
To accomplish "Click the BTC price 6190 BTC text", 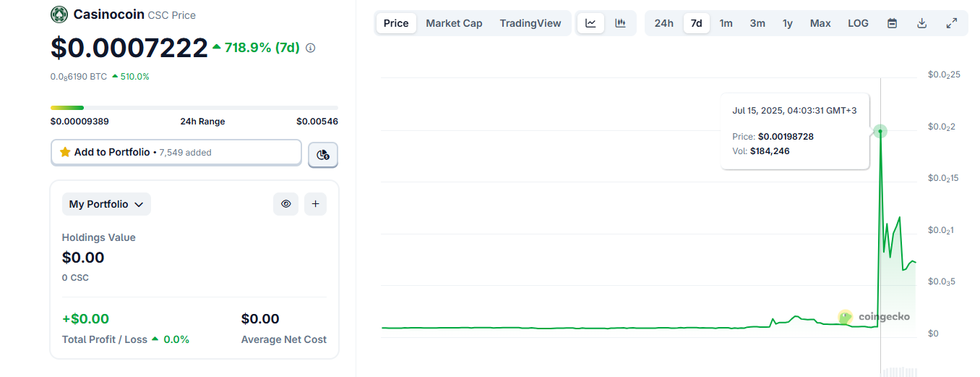I will point(79,77).
